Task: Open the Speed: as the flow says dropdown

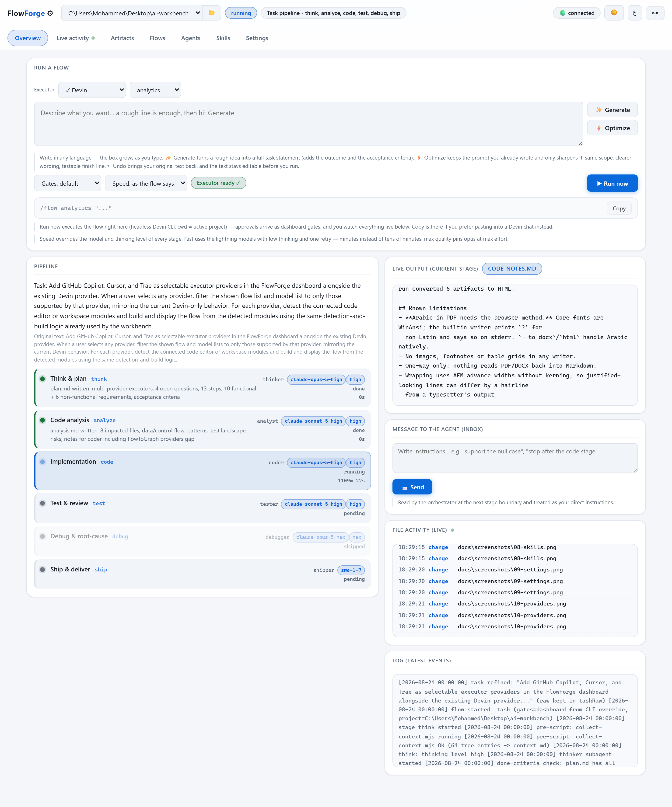Action: point(146,183)
